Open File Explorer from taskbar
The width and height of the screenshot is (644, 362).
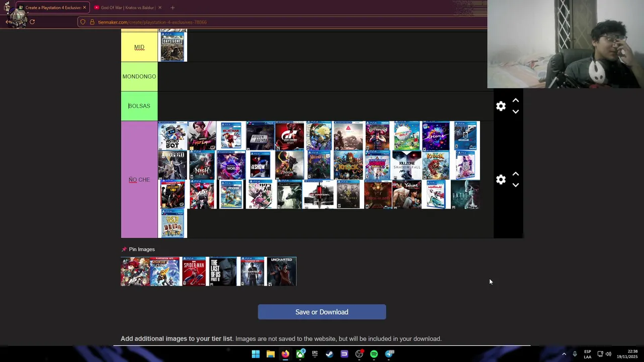271,354
